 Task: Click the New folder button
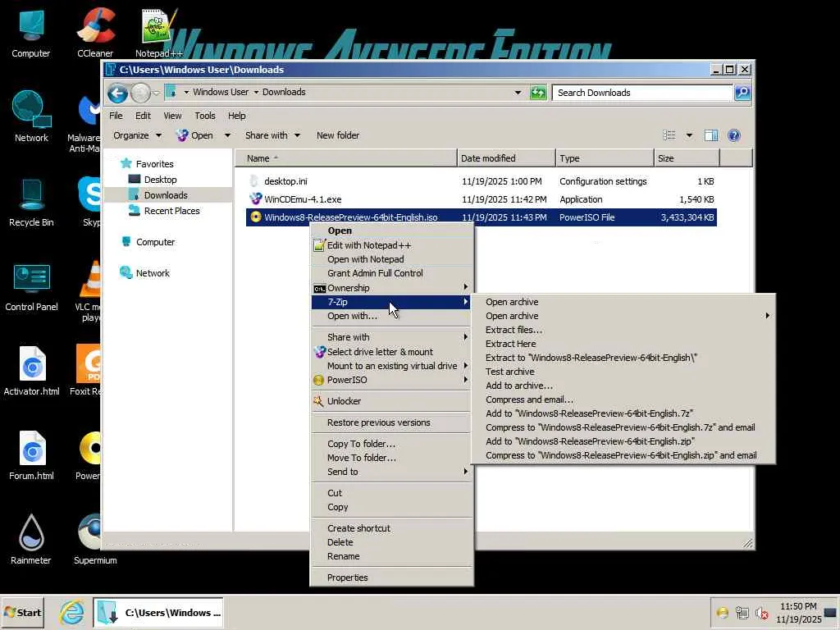pos(337,135)
